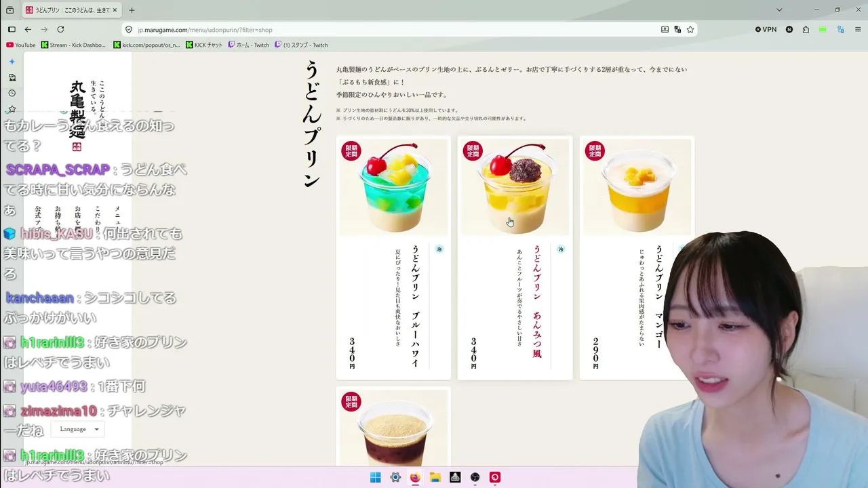Toggle the browser sidebar panel button
This screenshot has width=868, height=488.
click(x=12, y=30)
